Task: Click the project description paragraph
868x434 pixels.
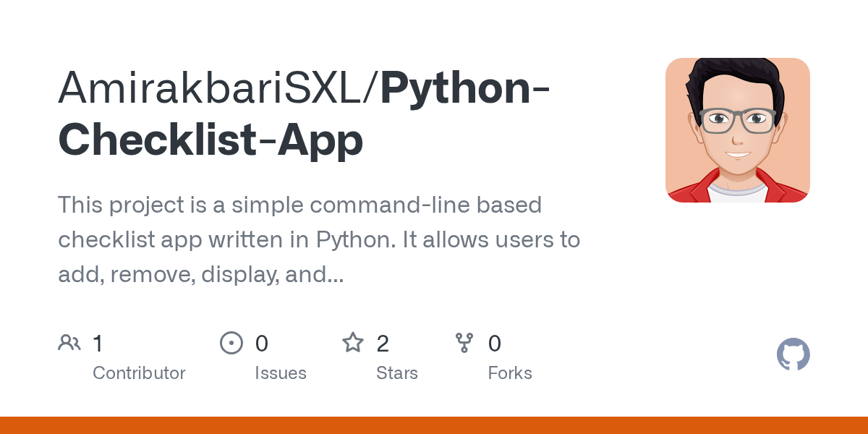Action: 318,239
